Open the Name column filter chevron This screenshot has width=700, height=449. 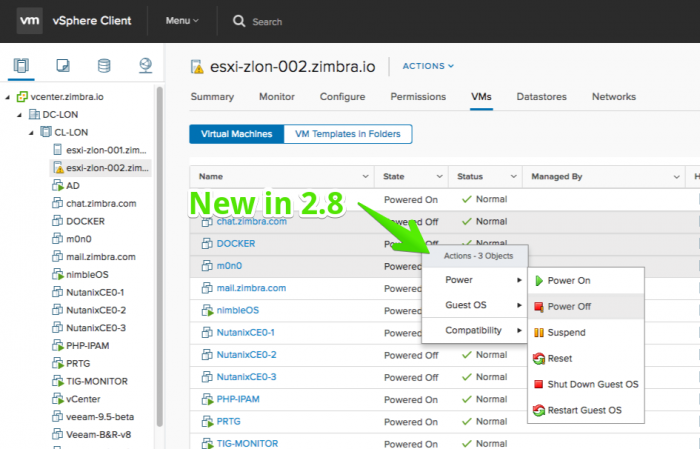click(365, 177)
